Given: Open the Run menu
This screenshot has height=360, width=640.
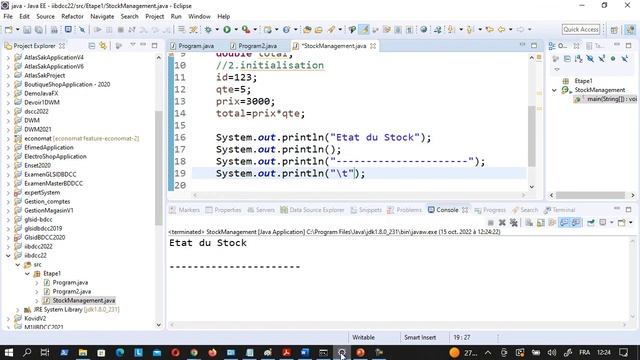Looking at the screenshot, I should coord(176,16).
